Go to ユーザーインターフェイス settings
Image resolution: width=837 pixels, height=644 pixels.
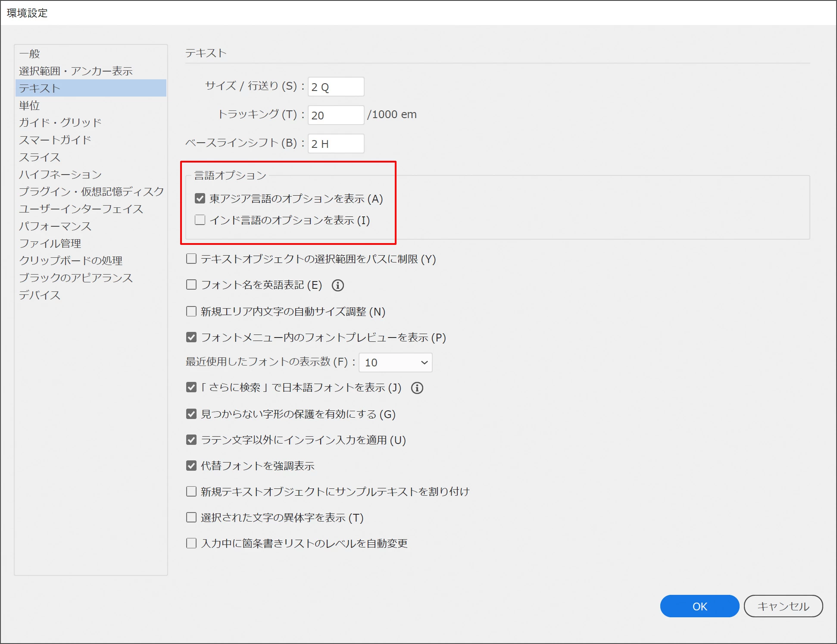81,209
